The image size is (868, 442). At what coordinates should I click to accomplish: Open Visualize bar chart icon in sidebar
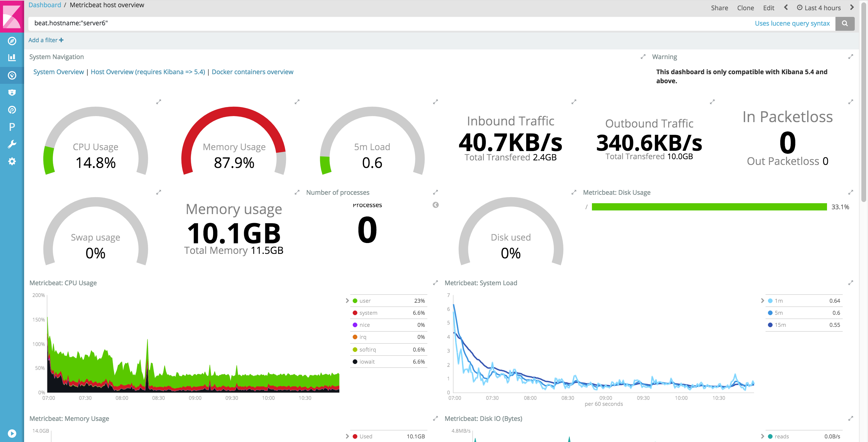click(12, 58)
